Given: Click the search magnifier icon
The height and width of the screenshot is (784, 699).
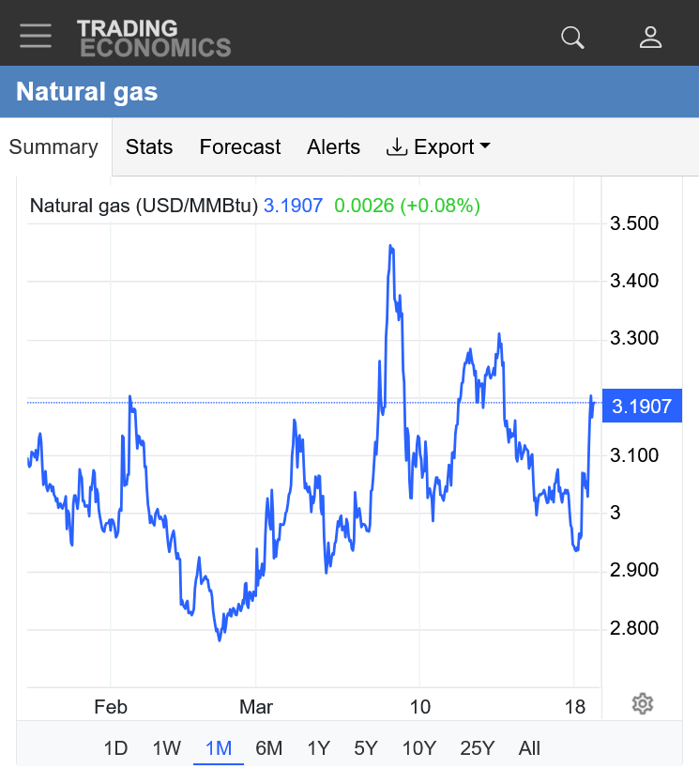Looking at the screenshot, I should click(x=572, y=38).
